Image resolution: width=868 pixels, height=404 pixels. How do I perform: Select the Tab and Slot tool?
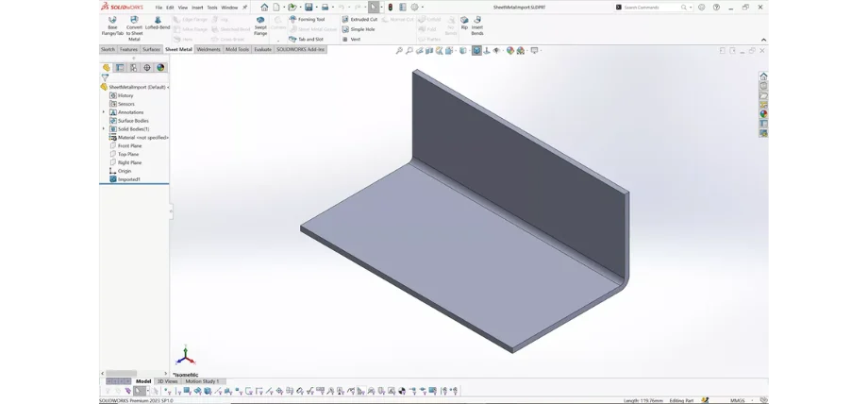click(x=307, y=40)
